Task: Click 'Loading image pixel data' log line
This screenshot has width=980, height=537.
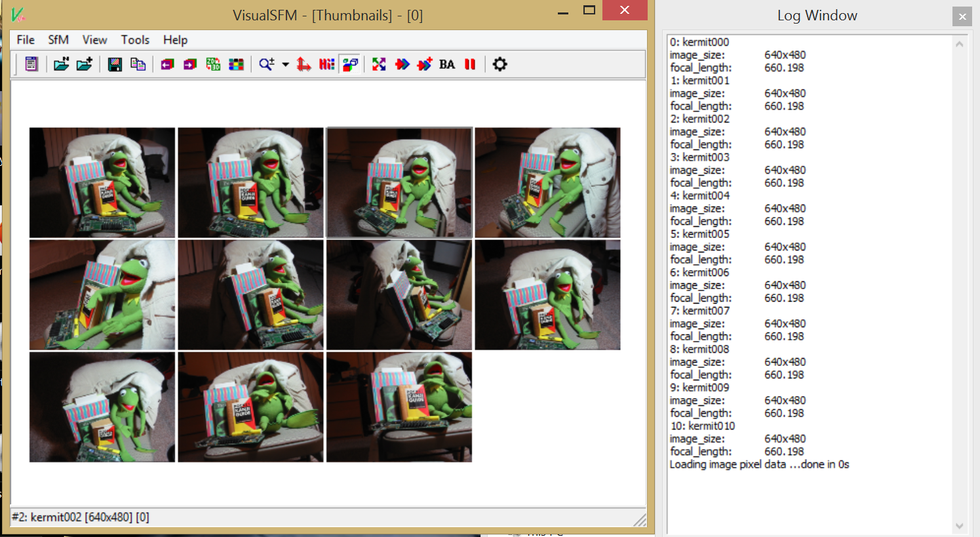Action: click(x=759, y=464)
